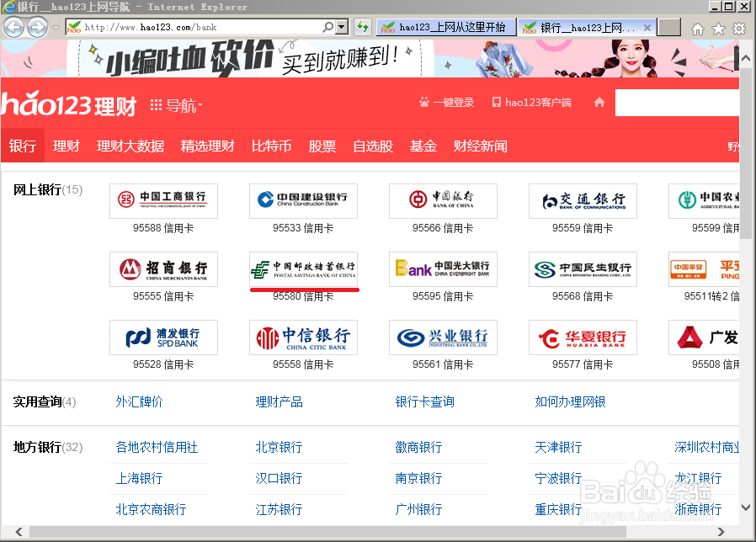Select the 股票 navigation tab

point(322,146)
